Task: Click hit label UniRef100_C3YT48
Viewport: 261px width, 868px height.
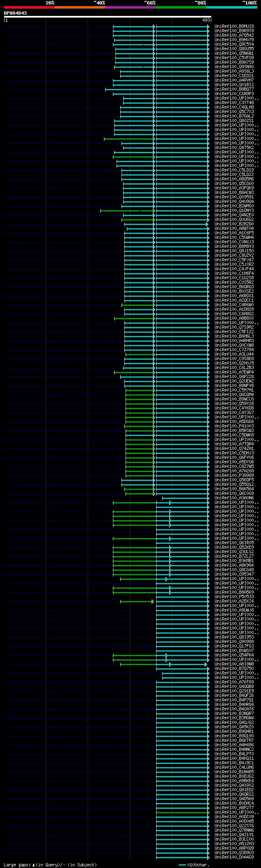Action: (x=234, y=102)
